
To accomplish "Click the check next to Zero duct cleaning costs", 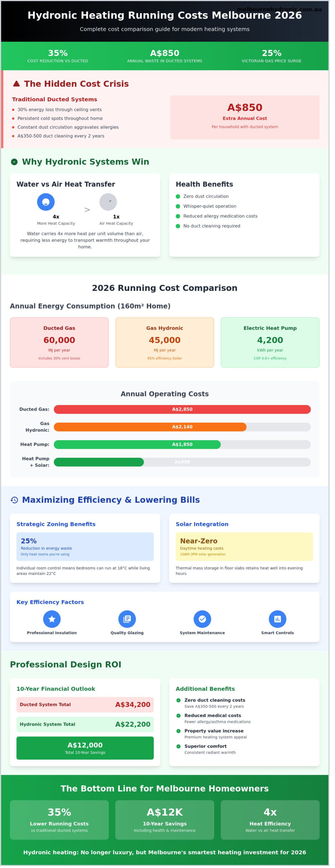I will (179, 701).
